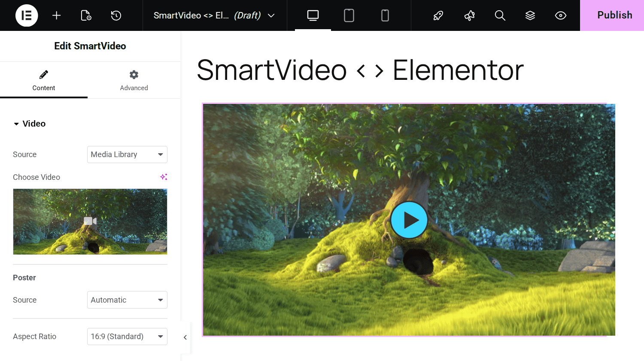The height and width of the screenshot is (361, 644).
Task: Switch to the Advanced tab
Action: [x=134, y=80]
